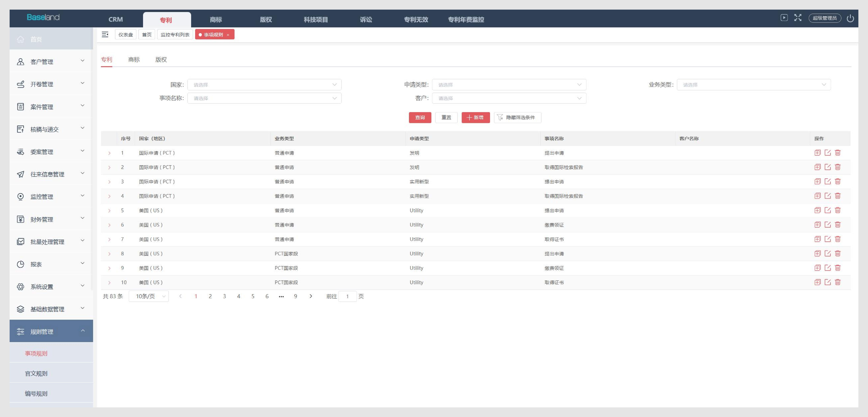Open 科技项目 in top navigation
868x417 pixels.
[x=316, y=19]
